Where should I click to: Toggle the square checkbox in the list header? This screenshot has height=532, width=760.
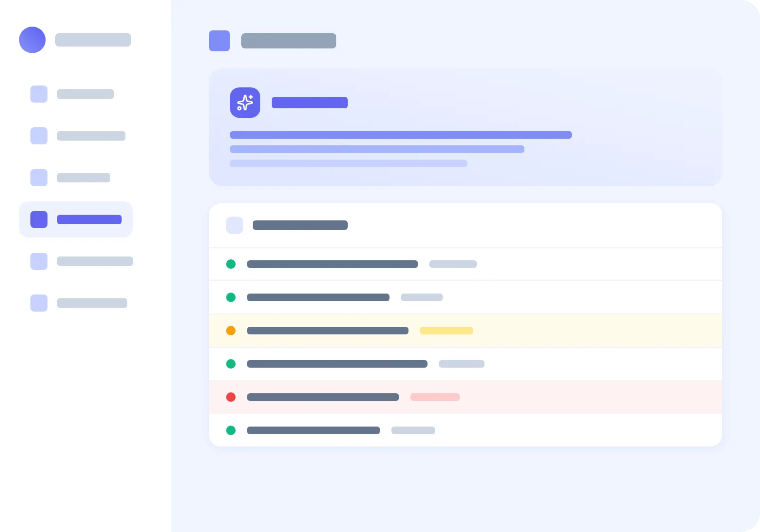pos(235,225)
